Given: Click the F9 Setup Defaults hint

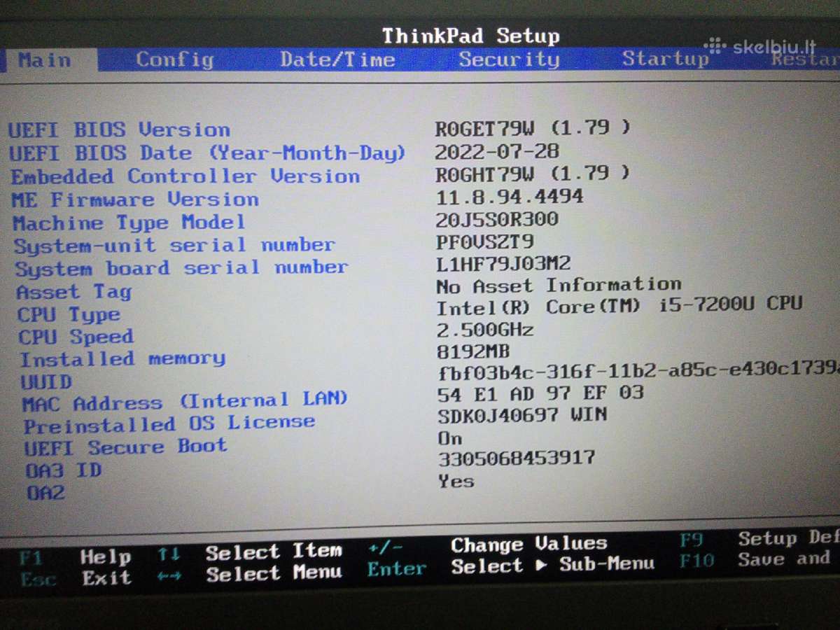Looking at the screenshot, I should point(759,539).
